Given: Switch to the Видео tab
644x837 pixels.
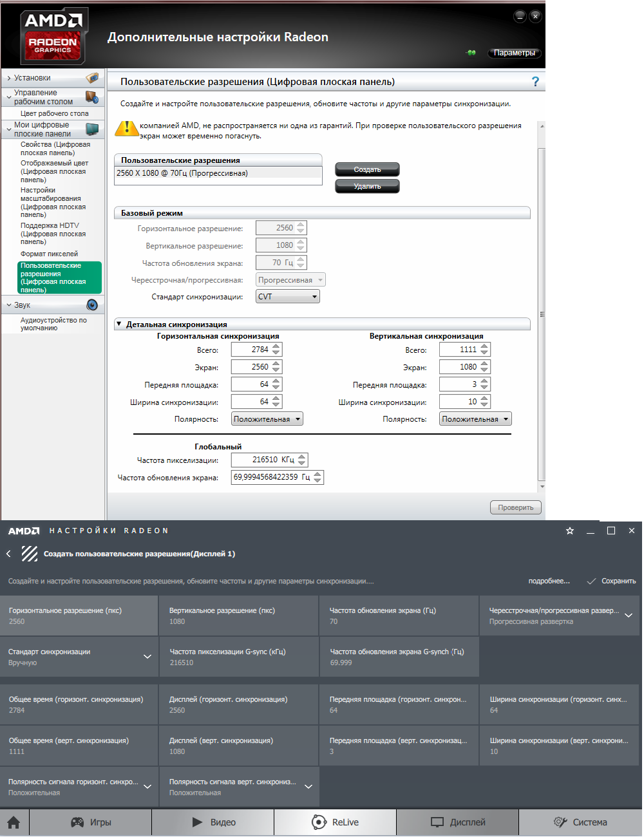Looking at the screenshot, I should click(213, 822).
